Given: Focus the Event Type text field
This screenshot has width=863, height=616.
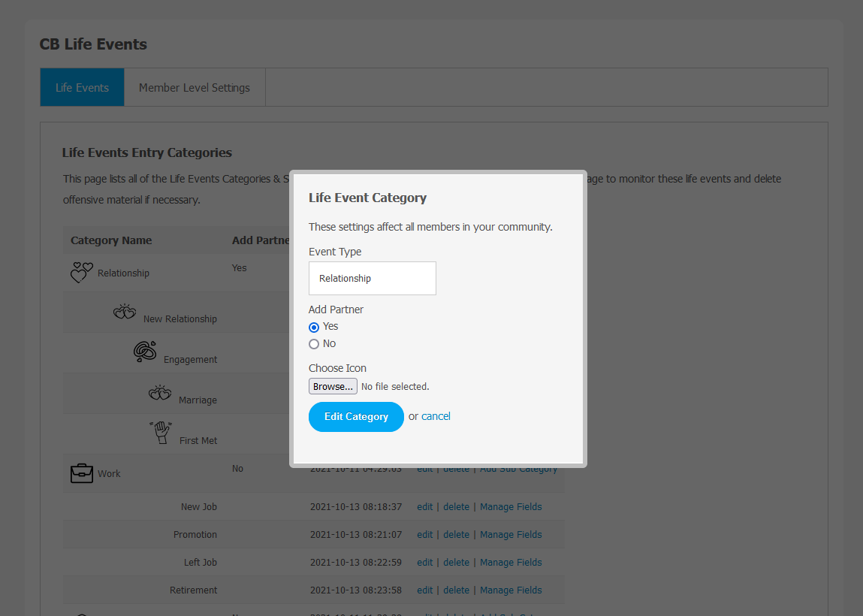Looking at the screenshot, I should (372, 278).
